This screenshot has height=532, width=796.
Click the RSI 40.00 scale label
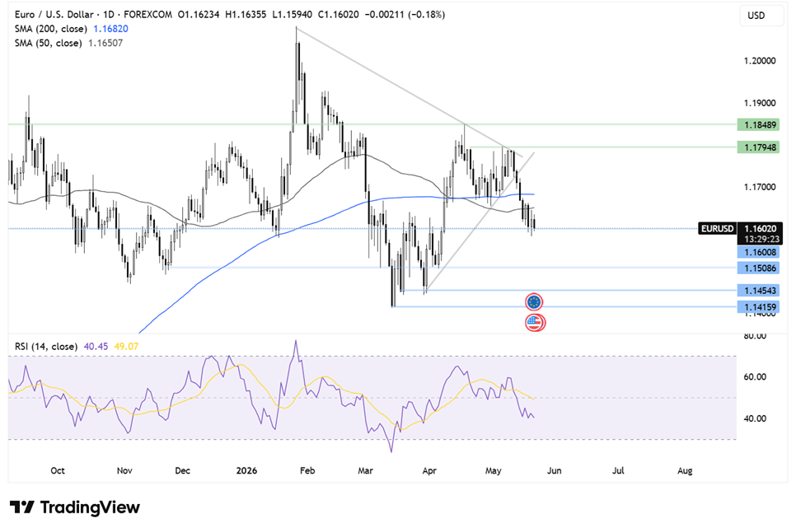tap(755, 418)
